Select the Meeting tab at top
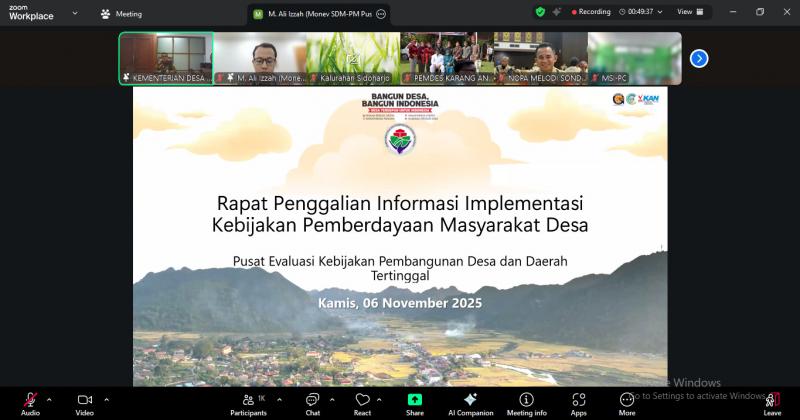Screen dimensions: 800x420 click(x=121, y=14)
